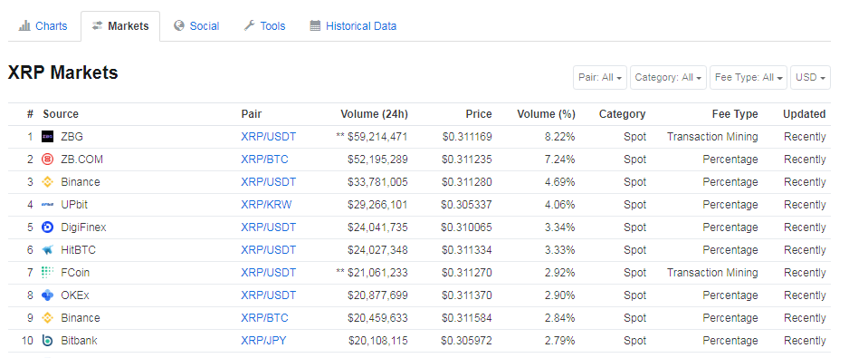This screenshot has height=358, width=868.
Task: Open the Tools tab
Action: click(x=264, y=26)
